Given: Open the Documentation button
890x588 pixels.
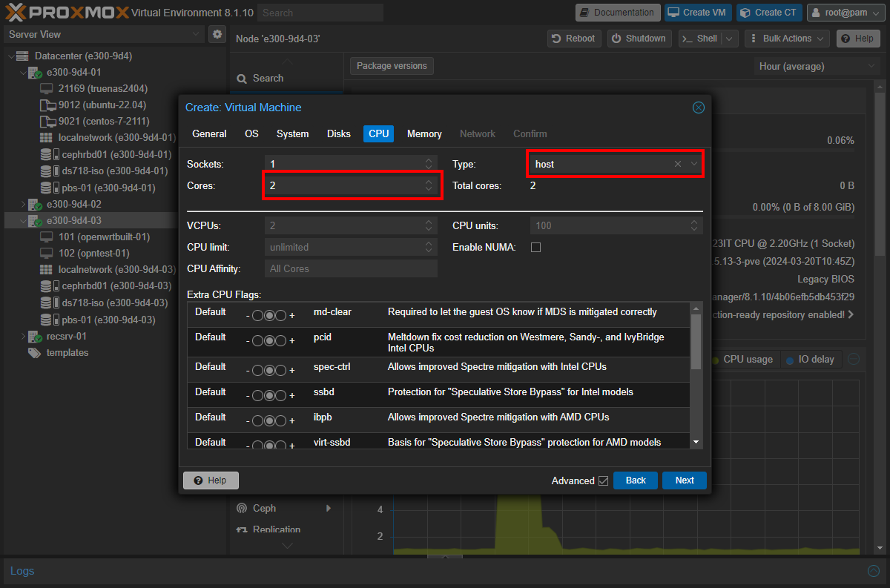Looking at the screenshot, I should [x=617, y=13].
